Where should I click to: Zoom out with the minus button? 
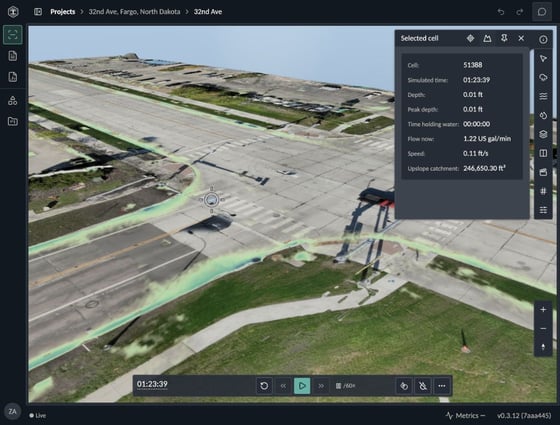[543, 329]
